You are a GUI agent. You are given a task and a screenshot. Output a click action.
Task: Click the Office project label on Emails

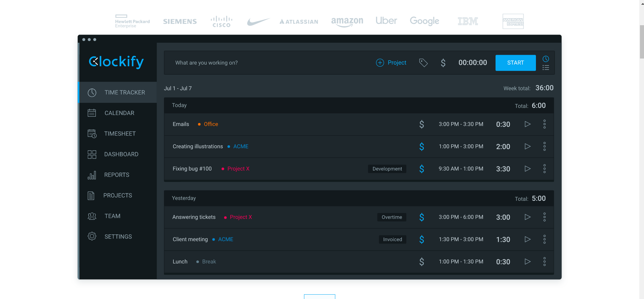(x=211, y=124)
